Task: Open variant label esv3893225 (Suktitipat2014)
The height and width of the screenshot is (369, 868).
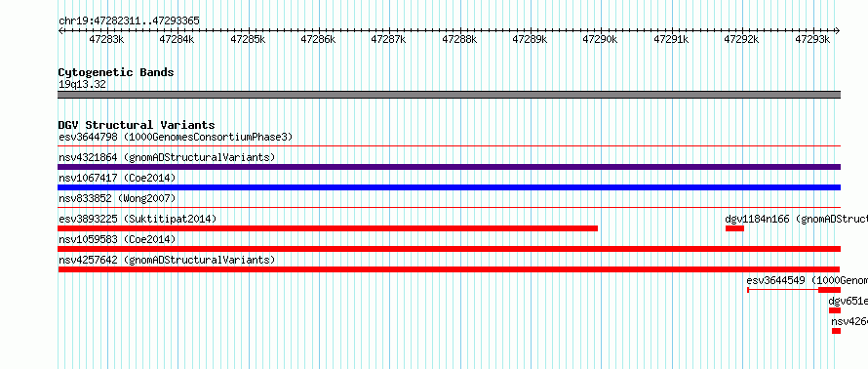Action: [x=138, y=219]
